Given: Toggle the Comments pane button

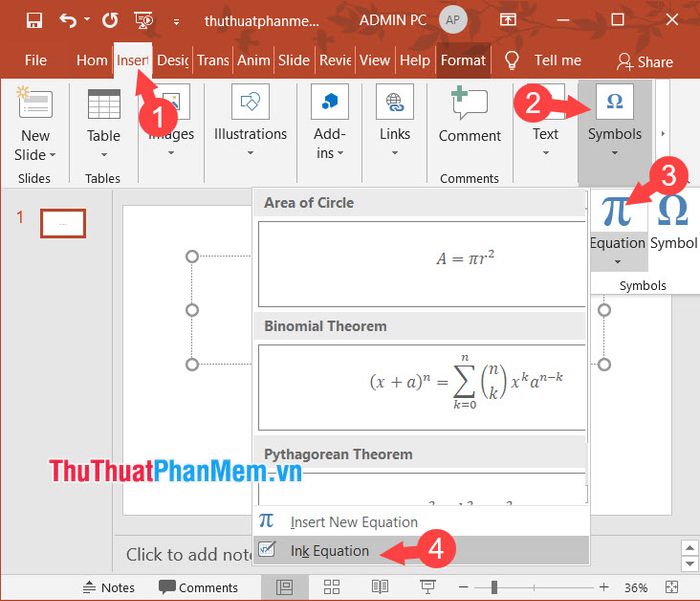Looking at the screenshot, I should (x=199, y=588).
